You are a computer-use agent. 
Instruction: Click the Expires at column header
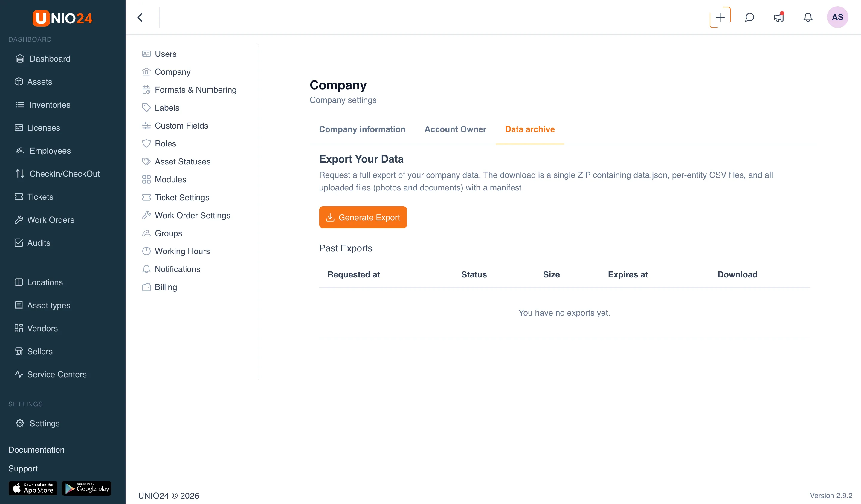point(628,274)
